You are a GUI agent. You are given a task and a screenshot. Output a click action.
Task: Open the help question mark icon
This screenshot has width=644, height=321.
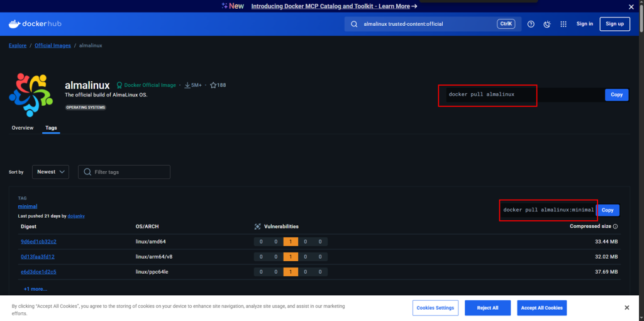coord(531,25)
